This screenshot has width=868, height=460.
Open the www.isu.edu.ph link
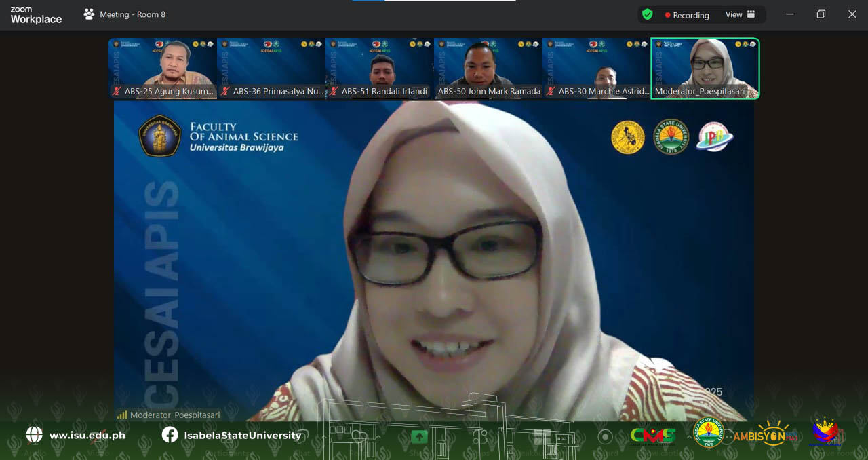(x=87, y=435)
